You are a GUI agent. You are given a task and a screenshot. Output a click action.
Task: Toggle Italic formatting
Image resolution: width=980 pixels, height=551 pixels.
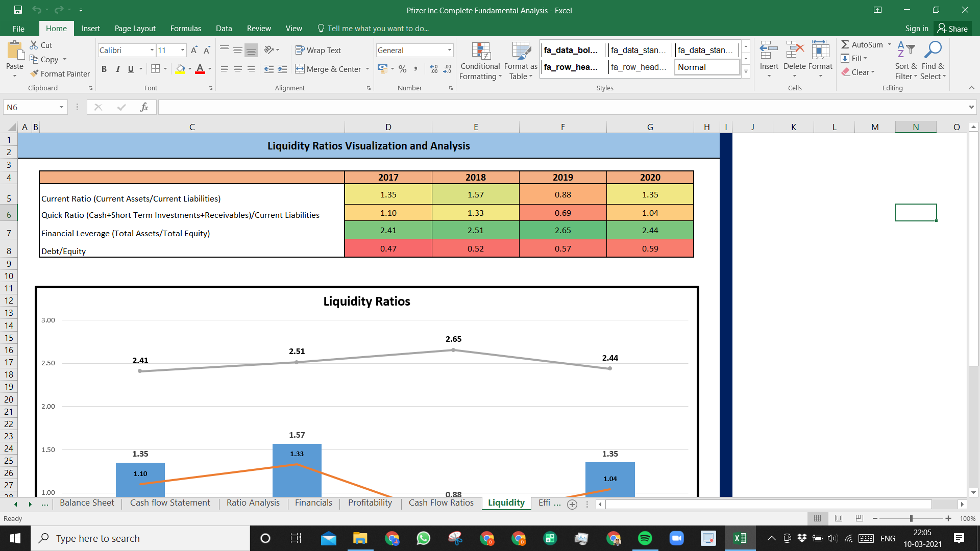pos(117,69)
